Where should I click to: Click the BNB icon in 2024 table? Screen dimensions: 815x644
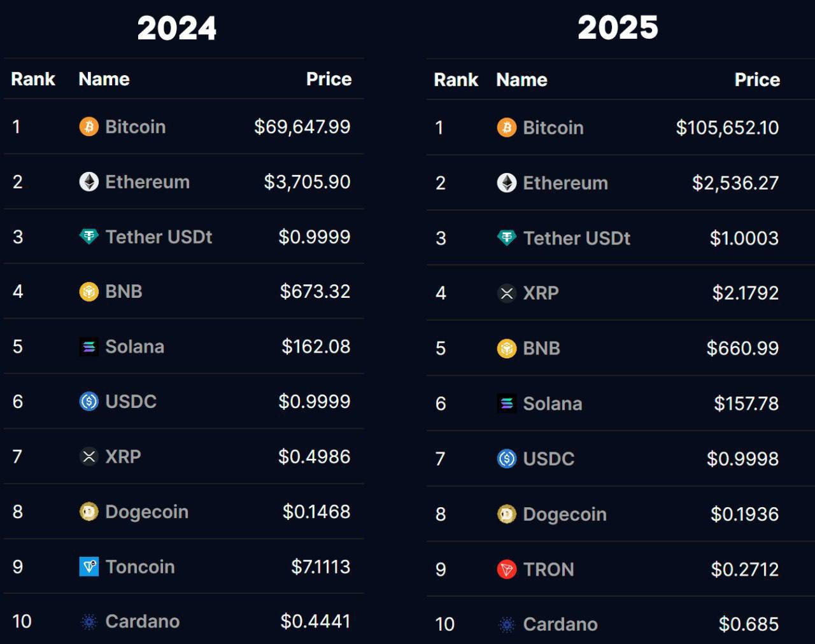coord(89,291)
